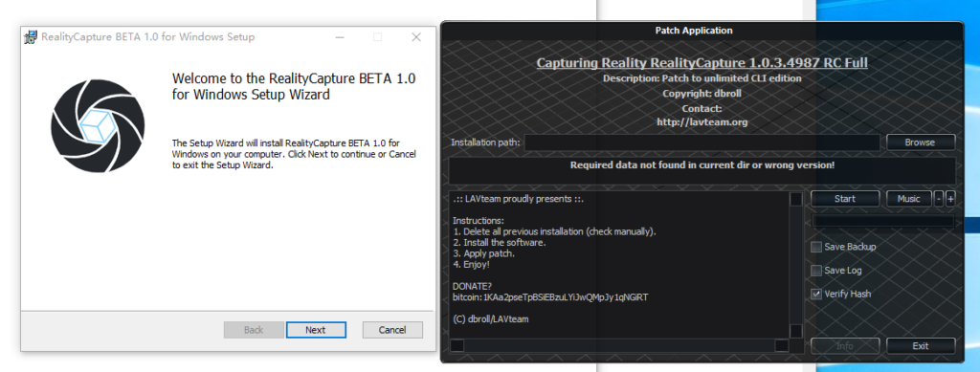Tick the Save Log checkbox
This screenshot has height=372, width=980.
pyautogui.click(x=816, y=271)
